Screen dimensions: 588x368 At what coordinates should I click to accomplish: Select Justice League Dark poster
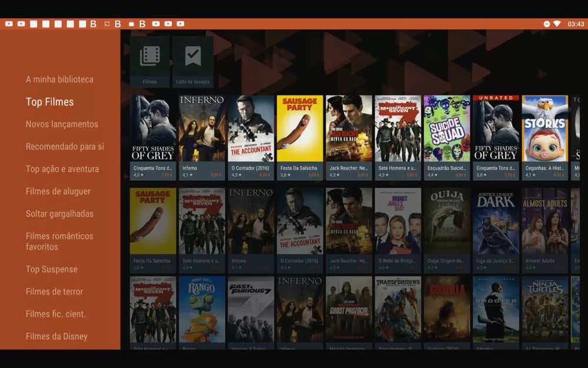pos(496,221)
